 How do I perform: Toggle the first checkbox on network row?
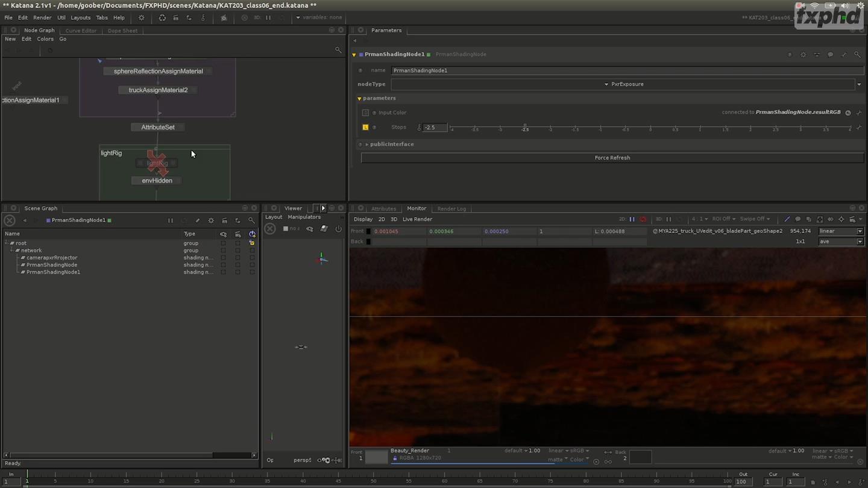click(x=223, y=251)
